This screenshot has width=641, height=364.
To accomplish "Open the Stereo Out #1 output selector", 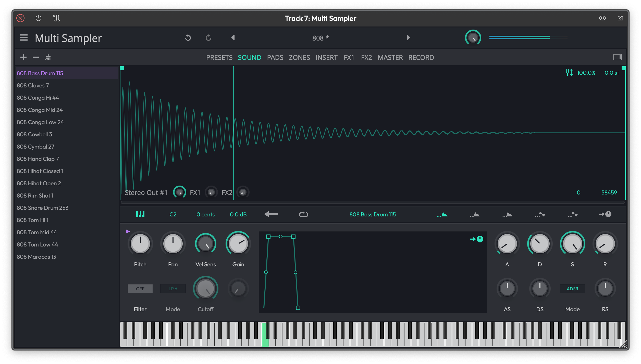I will [146, 192].
